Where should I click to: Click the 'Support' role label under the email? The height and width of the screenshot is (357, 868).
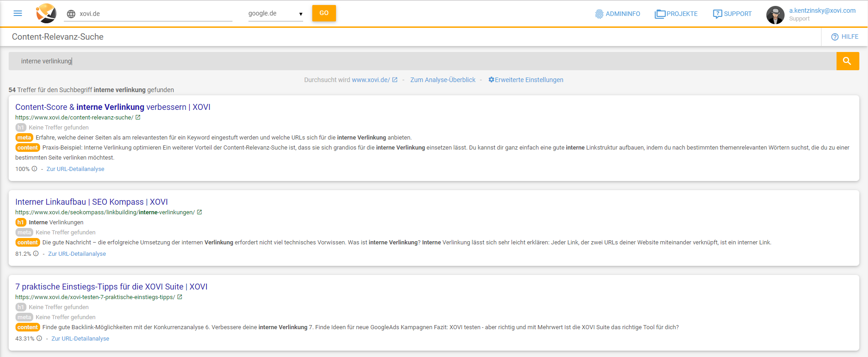(799, 19)
